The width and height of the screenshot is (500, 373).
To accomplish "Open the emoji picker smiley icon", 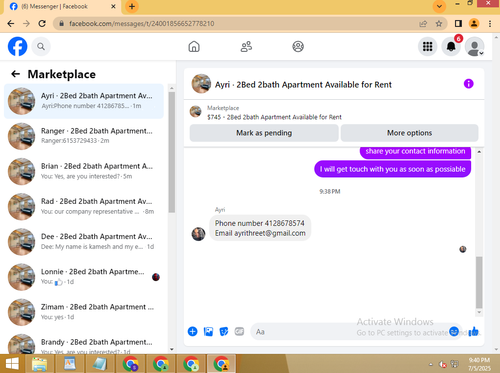I will (x=454, y=331).
